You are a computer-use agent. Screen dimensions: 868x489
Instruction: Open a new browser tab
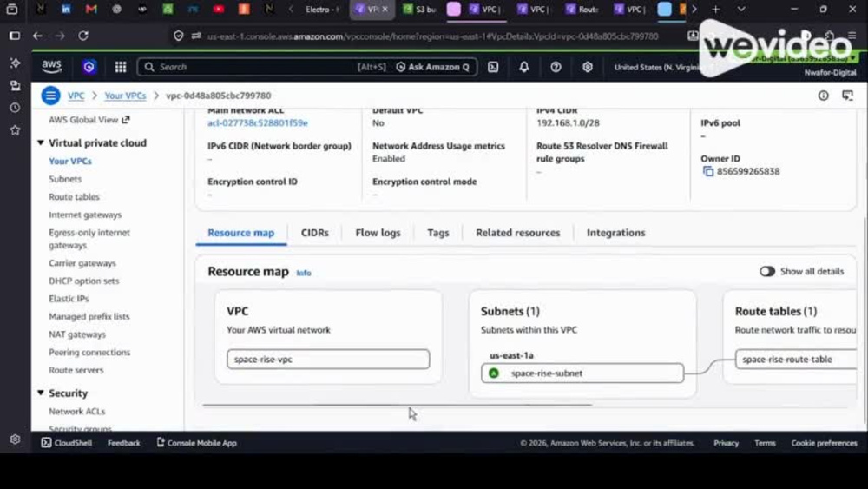[x=716, y=10]
